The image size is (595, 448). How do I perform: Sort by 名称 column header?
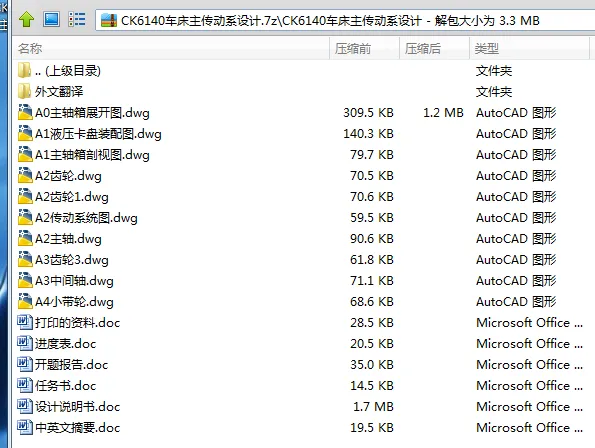(171, 49)
